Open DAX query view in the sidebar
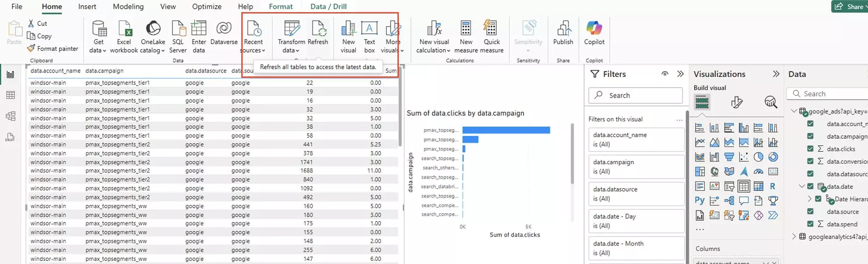 [11, 137]
